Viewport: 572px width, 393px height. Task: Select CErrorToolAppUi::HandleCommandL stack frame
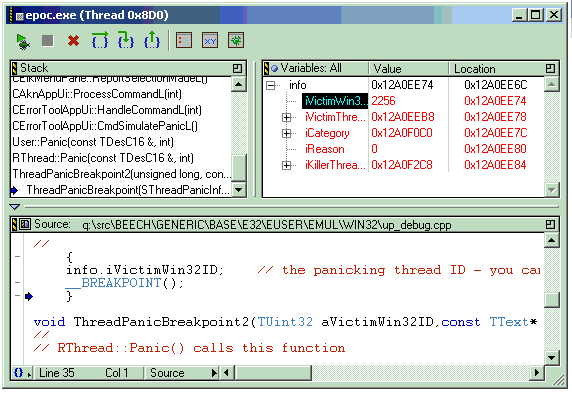click(x=107, y=110)
